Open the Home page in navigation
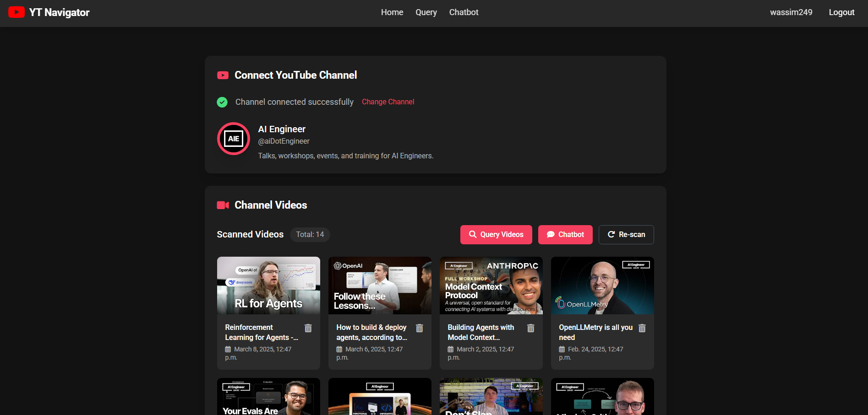868x415 pixels. (x=392, y=12)
